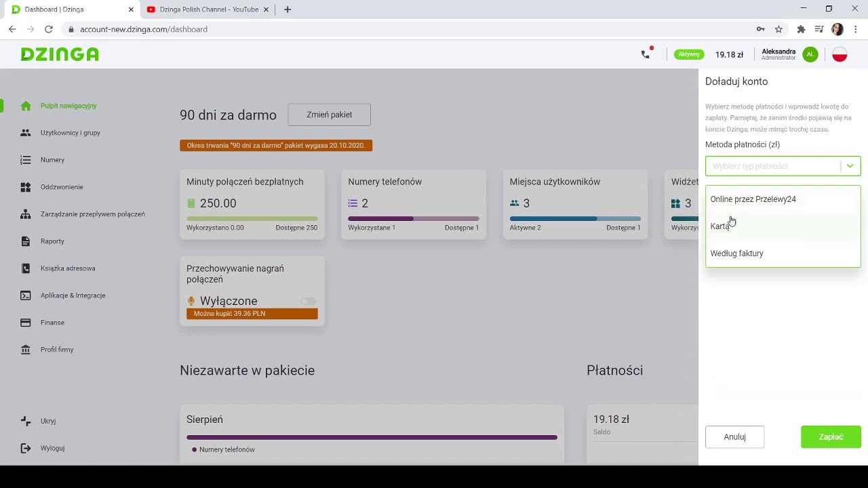Click the Ukryj collapse sidebar icon
Image resolution: width=868 pixels, height=488 pixels.
click(26, 421)
